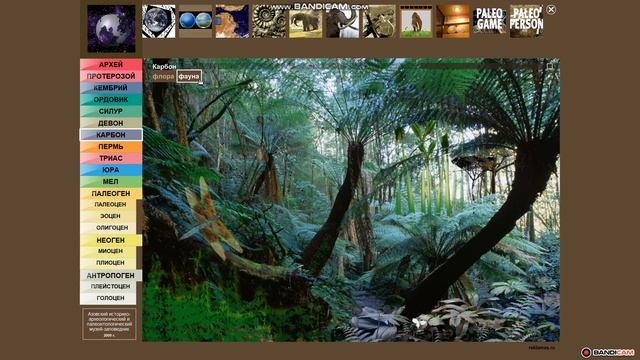Switch to the фауна view
The width and height of the screenshot is (640, 360).
pyautogui.click(x=189, y=76)
